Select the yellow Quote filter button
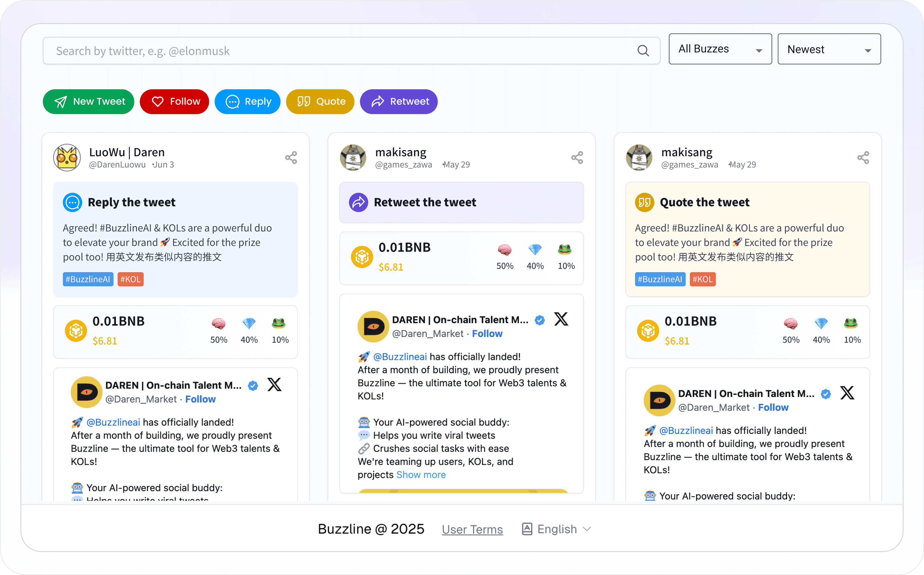Viewport: 924px width, 575px height. pos(320,102)
